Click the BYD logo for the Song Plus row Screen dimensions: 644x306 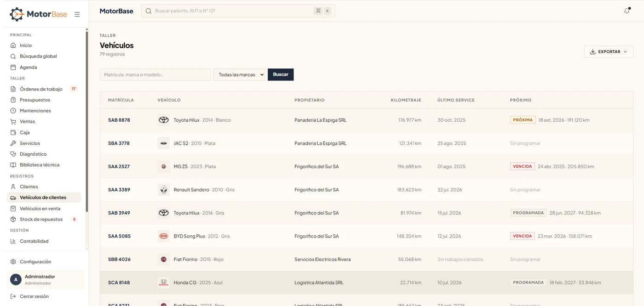164,236
